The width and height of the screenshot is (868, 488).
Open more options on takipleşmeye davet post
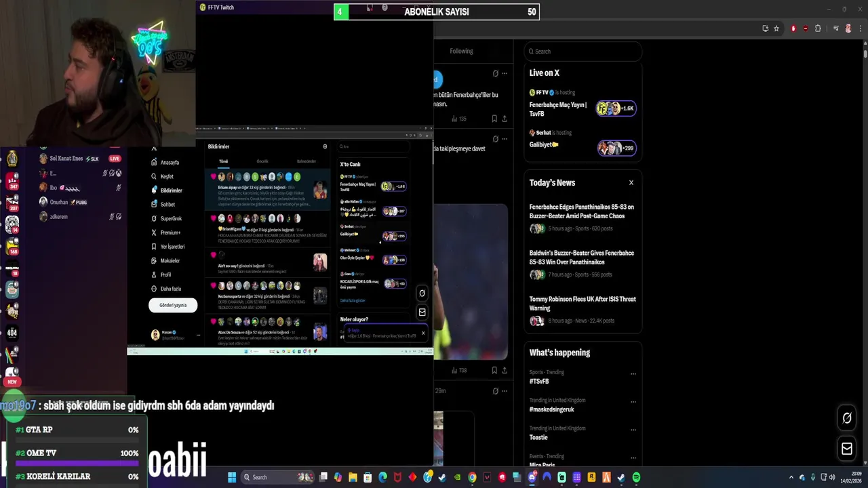coord(505,139)
